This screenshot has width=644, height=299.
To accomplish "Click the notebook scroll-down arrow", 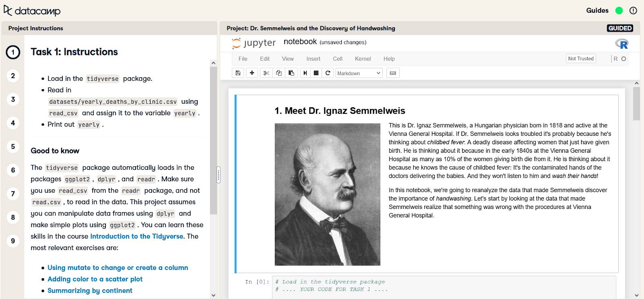I will (636, 295).
